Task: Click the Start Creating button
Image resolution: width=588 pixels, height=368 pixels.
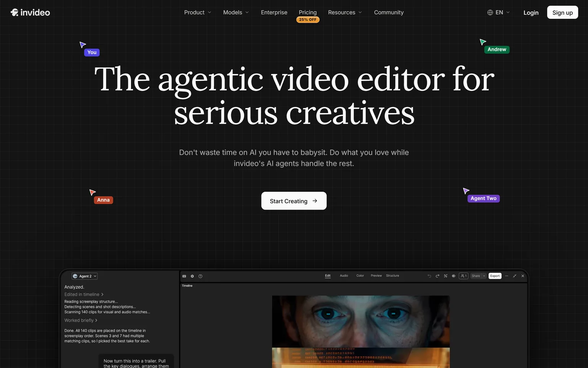Action: click(x=294, y=201)
